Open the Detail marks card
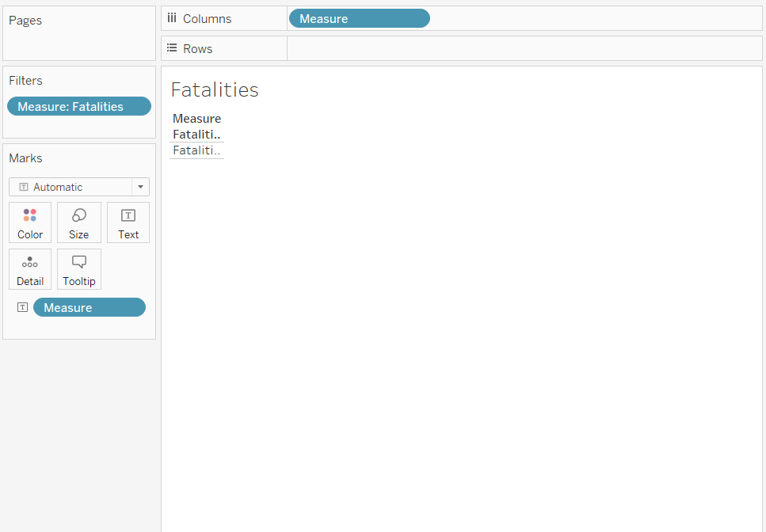The height and width of the screenshot is (532, 766). (30, 269)
